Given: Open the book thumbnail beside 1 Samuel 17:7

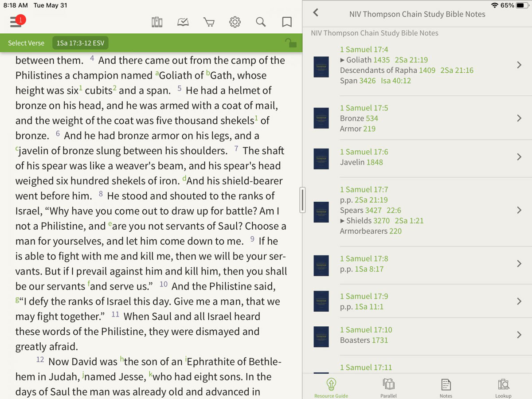Looking at the screenshot, I should tap(321, 212).
